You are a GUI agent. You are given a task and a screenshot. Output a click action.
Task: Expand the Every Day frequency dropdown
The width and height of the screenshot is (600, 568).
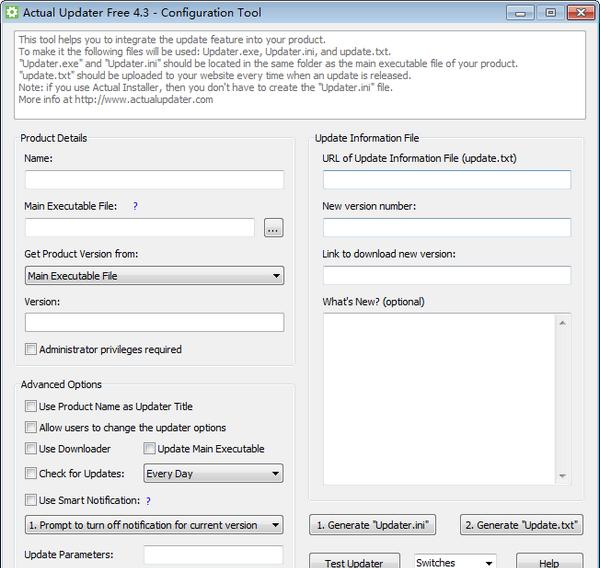[213, 473]
